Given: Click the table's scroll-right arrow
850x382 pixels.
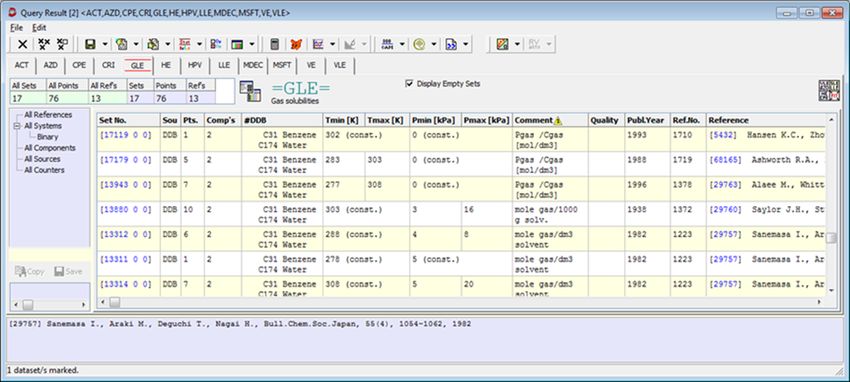Looking at the screenshot, I should (x=819, y=302).
